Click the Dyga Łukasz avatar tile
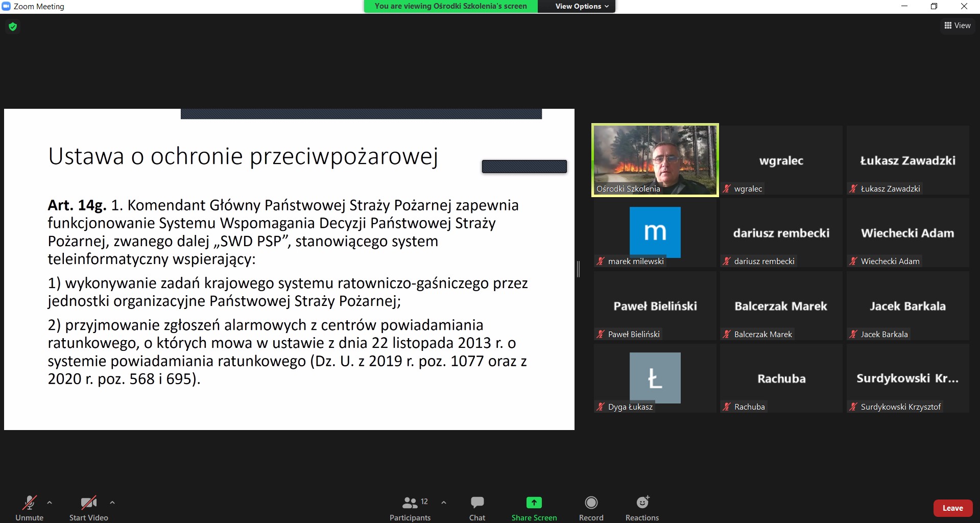The height and width of the screenshot is (523, 980). [655, 378]
